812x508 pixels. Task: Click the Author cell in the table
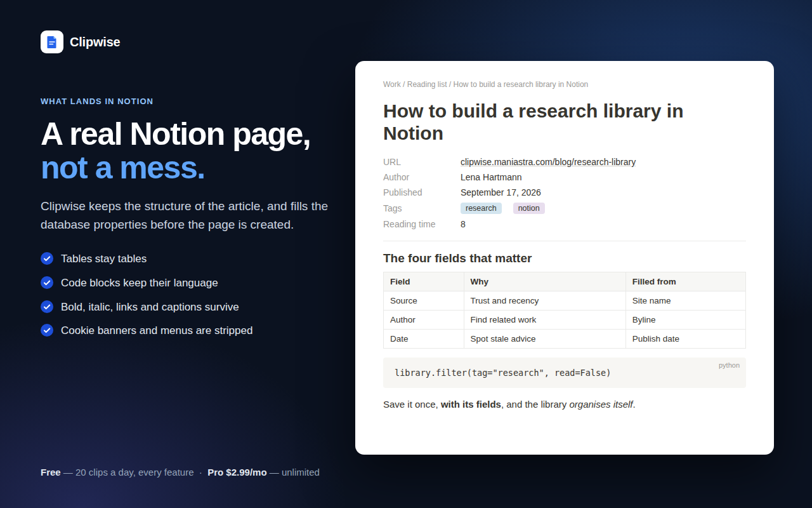[x=424, y=320]
